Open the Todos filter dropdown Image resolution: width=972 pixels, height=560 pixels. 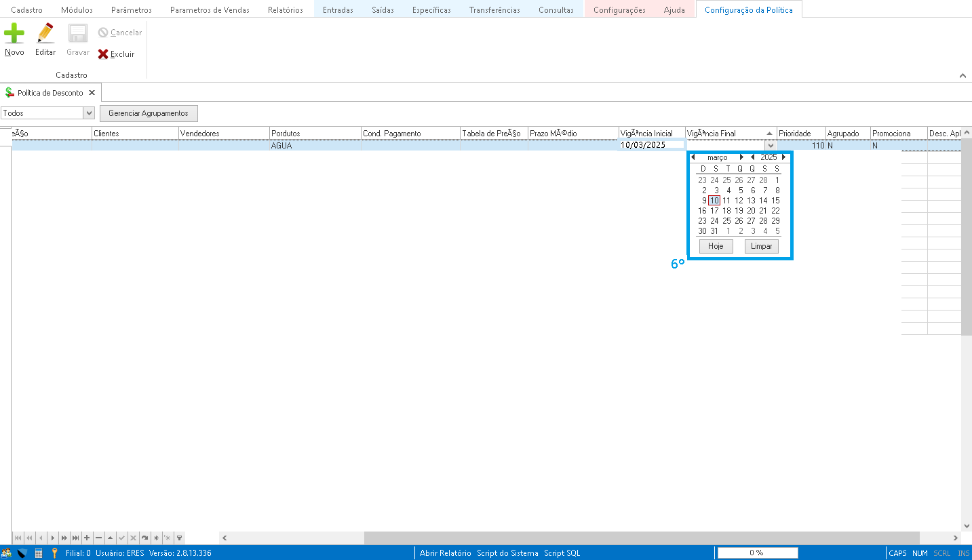point(89,113)
